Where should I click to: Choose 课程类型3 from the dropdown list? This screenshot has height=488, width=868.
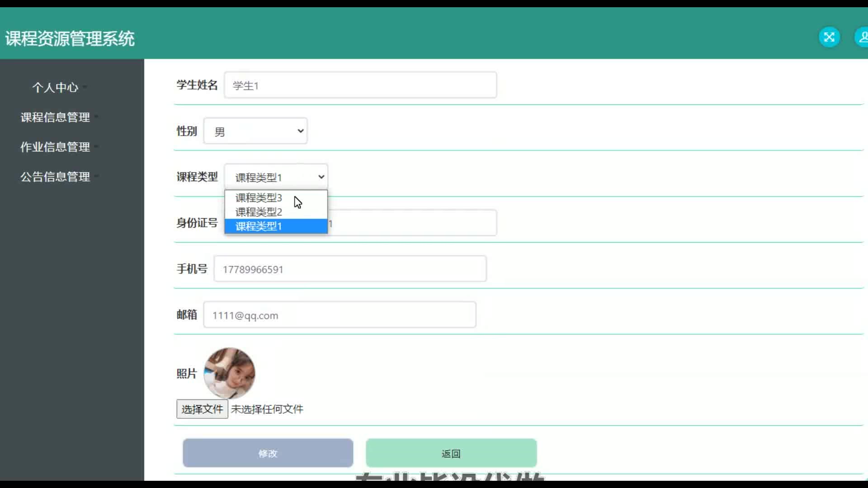point(276,197)
